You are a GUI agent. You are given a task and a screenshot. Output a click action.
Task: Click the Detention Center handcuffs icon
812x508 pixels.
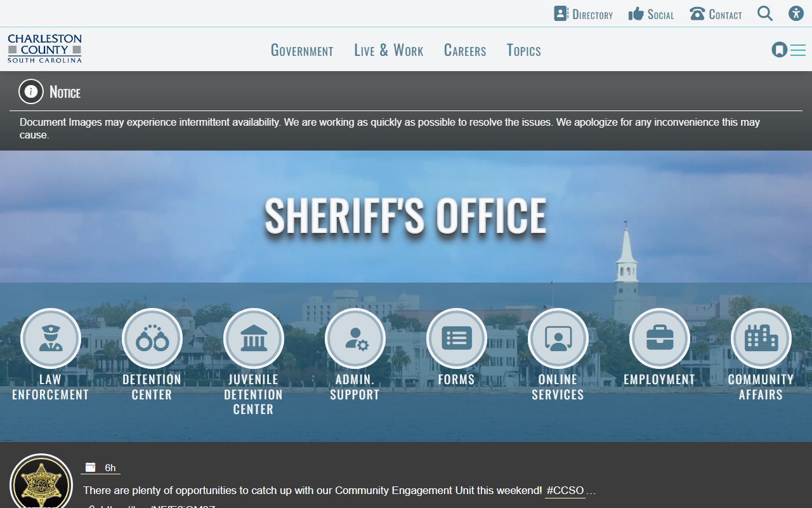(152, 338)
